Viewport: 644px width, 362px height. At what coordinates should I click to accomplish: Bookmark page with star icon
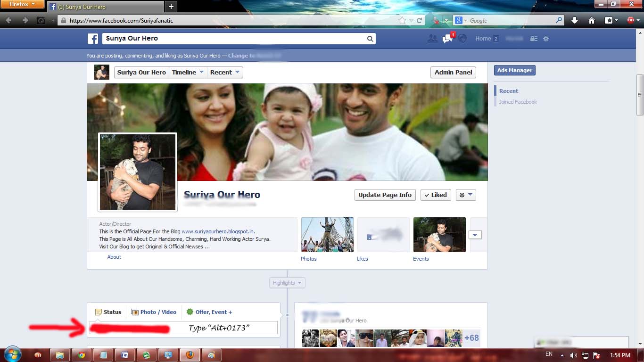[402, 20]
